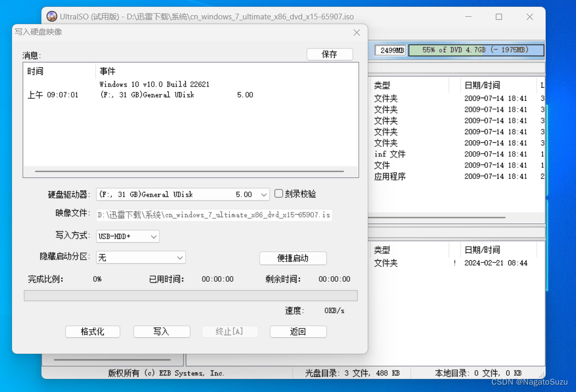Click 返回 button to go back
Screen dimensions: 576x392
pyautogui.click(x=298, y=332)
